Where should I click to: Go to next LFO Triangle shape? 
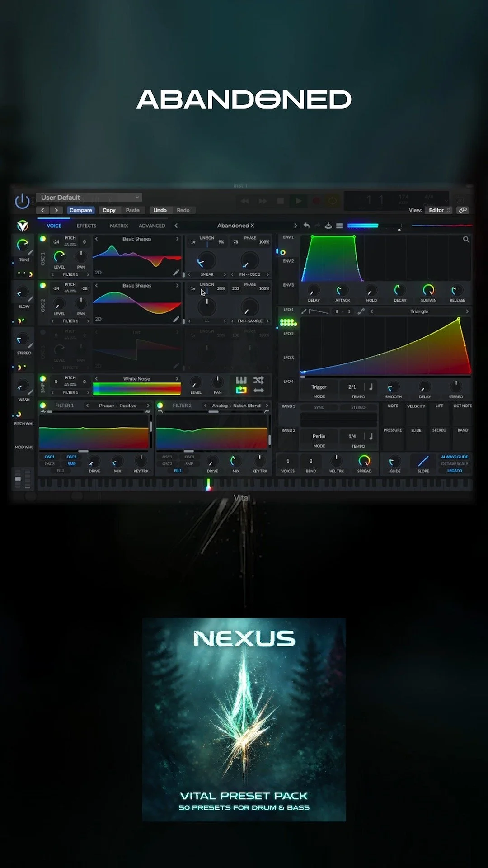[x=467, y=311]
